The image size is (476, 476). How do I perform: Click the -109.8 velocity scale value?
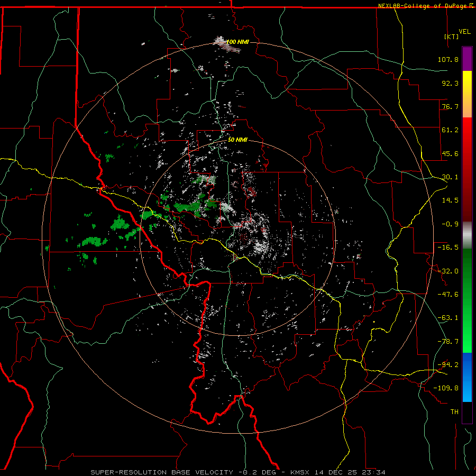tap(446, 388)
